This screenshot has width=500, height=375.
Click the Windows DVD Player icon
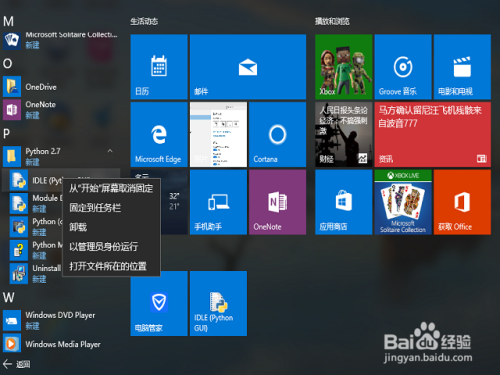[12, 320]
